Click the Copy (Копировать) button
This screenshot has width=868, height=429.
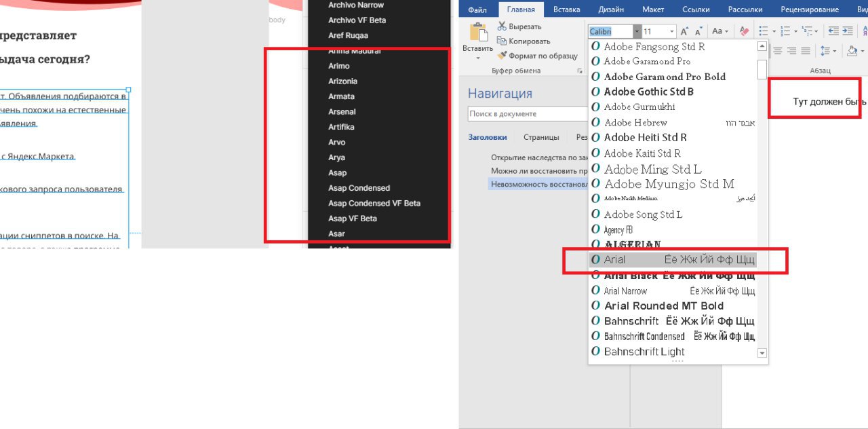click(x=524, y=41)
